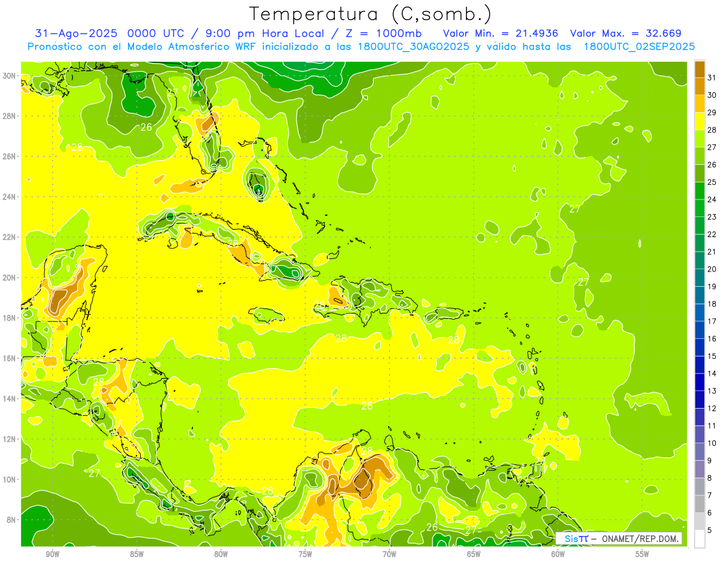The width and height of the screenshot is (728, 562).
Task: Click the color bar value 20
Action: (712, 269)
